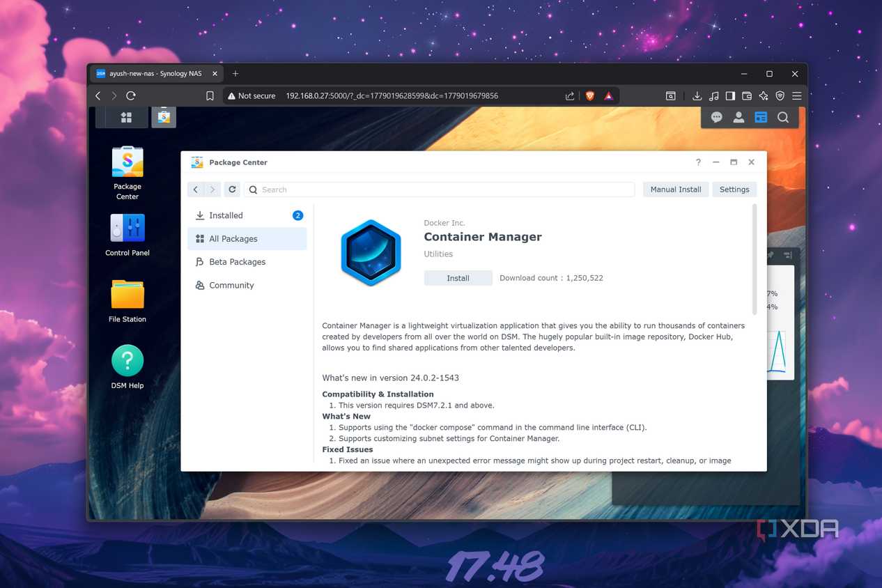Select the Installed category
882x588 pixels.
pyautogui.click(x=247, y=216)
